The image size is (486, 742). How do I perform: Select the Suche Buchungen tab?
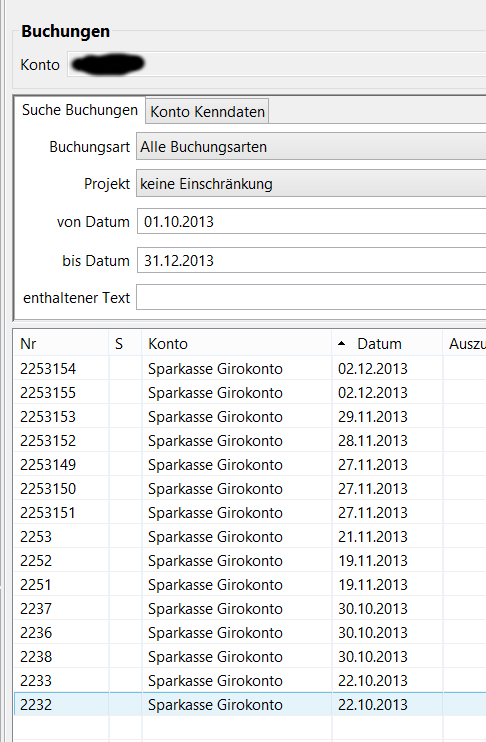(80, 110)
